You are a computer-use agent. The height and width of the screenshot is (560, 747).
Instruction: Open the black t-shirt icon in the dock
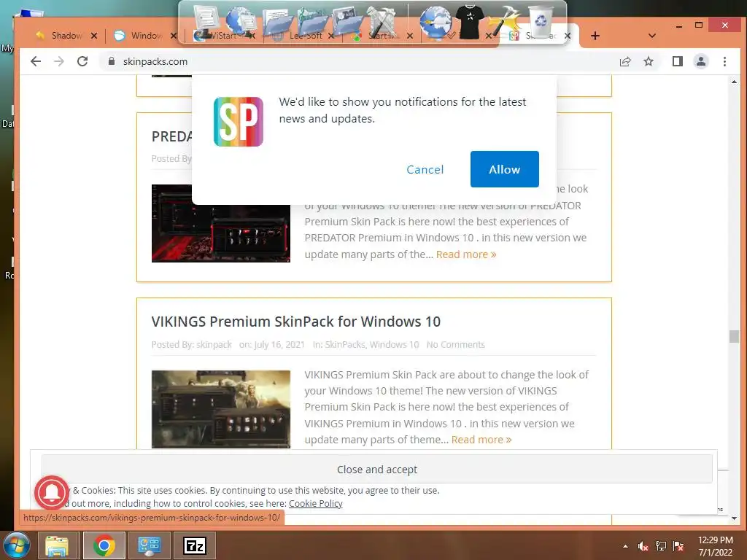click(x=470, y=21)
